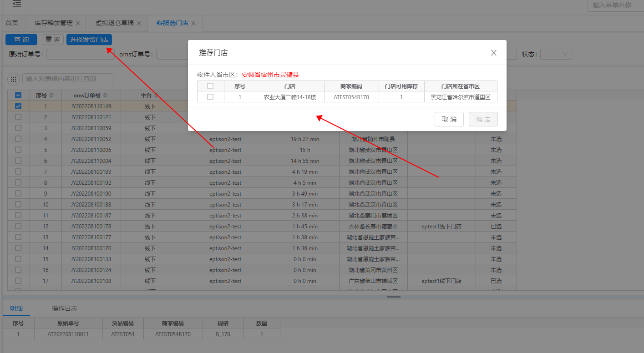Select checkbox for order JY202208110052

pyautogui.click(x=18, y=139)
